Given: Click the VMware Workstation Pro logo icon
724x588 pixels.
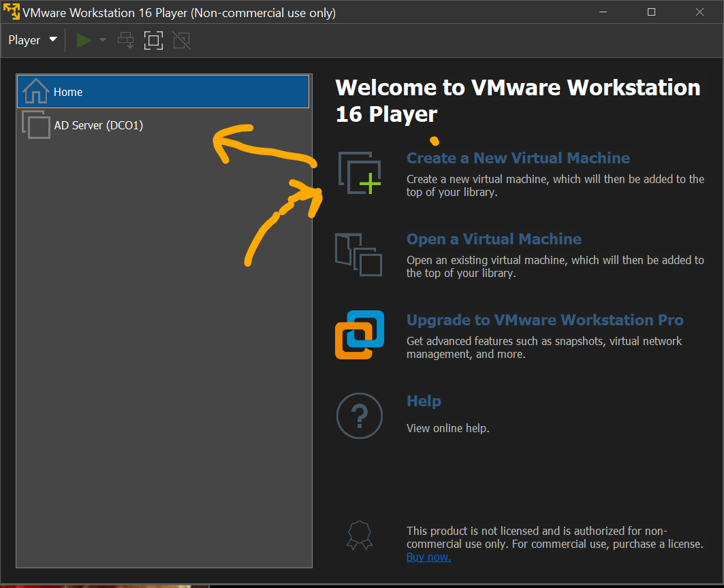Looking at the screenshot, I should (360, 335).
